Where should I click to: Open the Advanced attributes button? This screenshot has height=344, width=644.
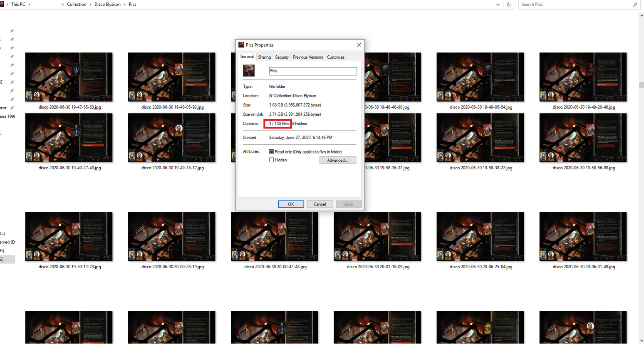coord(338,161)
